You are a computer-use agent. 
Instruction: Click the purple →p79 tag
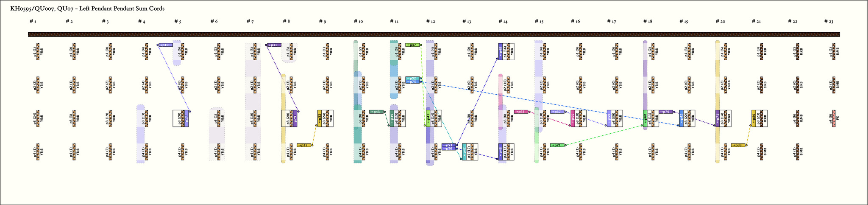[x=666, y=112]
